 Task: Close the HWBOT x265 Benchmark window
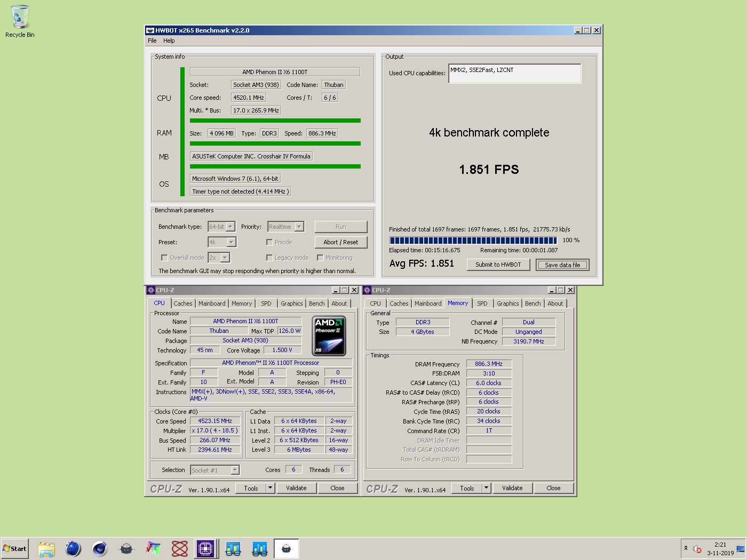pyautogui.click(x=597, y=30)
